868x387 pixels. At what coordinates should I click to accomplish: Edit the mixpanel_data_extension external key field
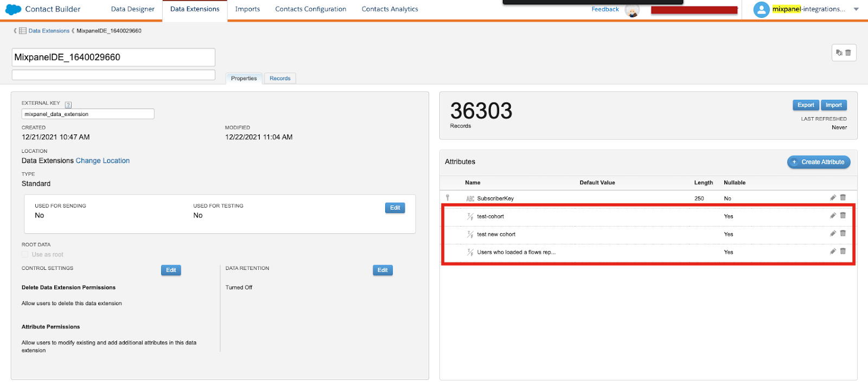coord(88,114)
